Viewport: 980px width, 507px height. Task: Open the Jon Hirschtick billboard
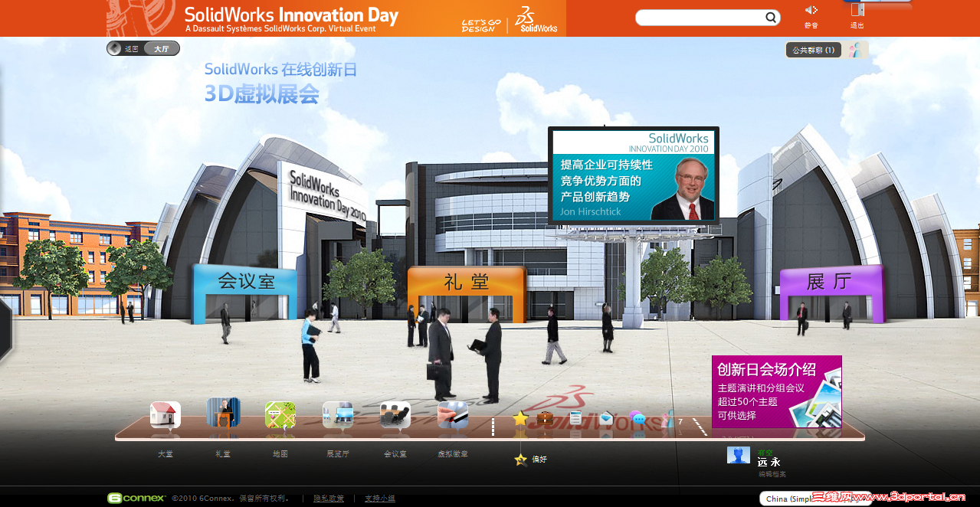tap(634, 175)
